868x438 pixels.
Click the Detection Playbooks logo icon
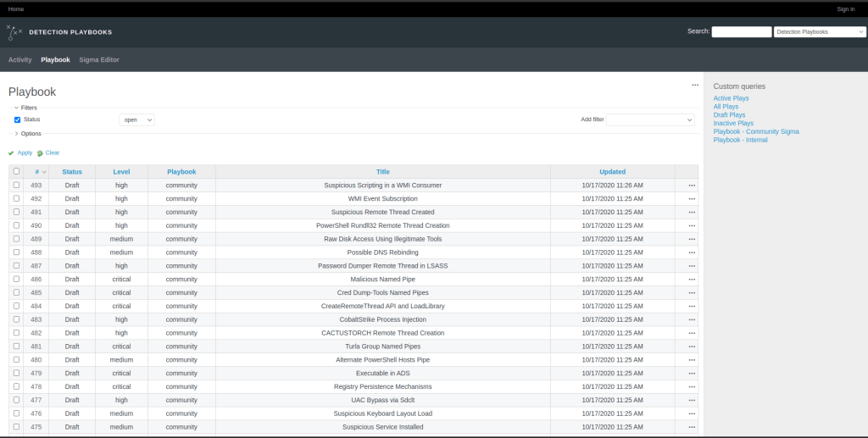tap(14, 32)
